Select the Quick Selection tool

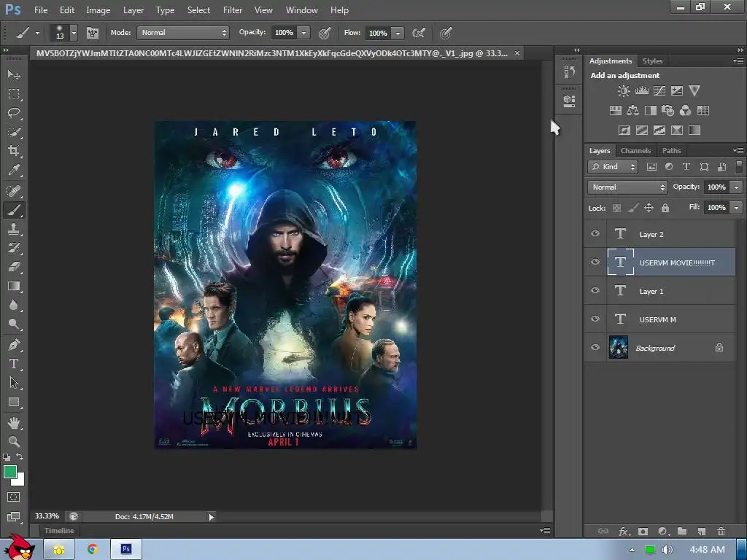[x=14, y=132]
